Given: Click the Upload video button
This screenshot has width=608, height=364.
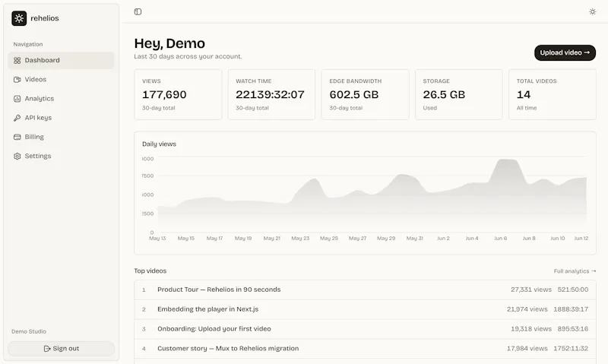Looking at the screenshot, I should click(x=565, y=52).
